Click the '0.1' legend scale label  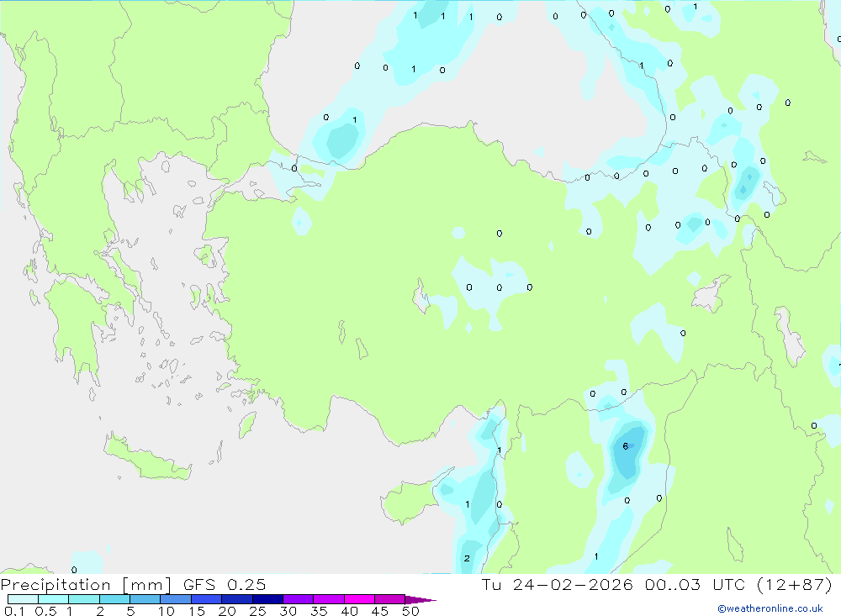click(x=14, y=611)
